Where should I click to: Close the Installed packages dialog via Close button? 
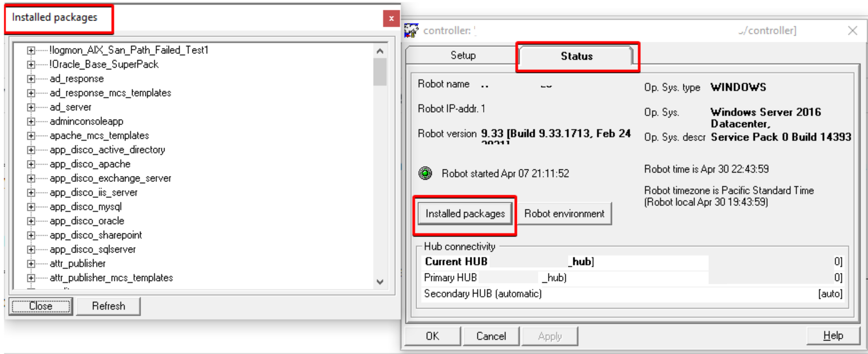tap(41, 306)
